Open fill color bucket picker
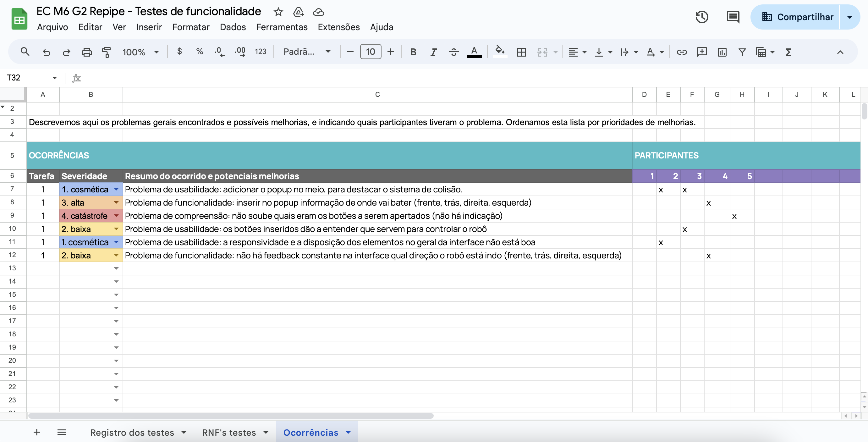 [x=500, y=52]
